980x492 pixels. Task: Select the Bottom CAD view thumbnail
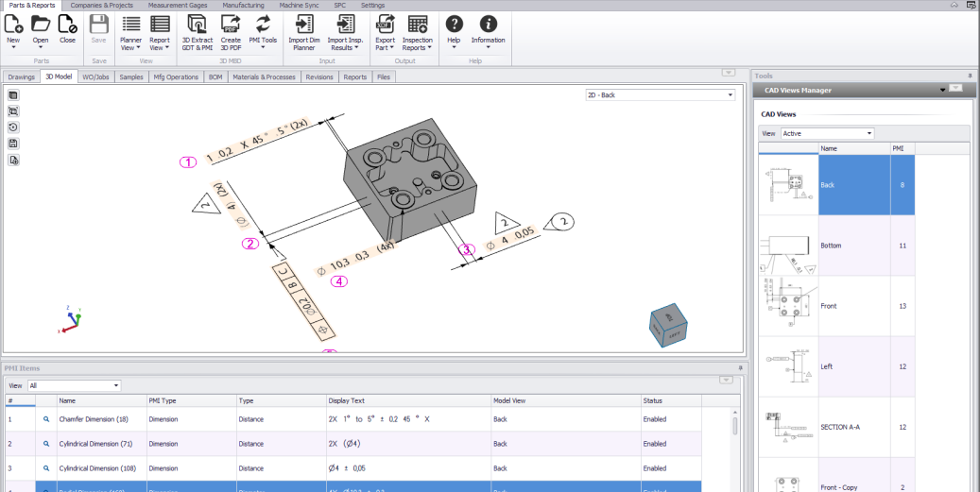[789, 246]
